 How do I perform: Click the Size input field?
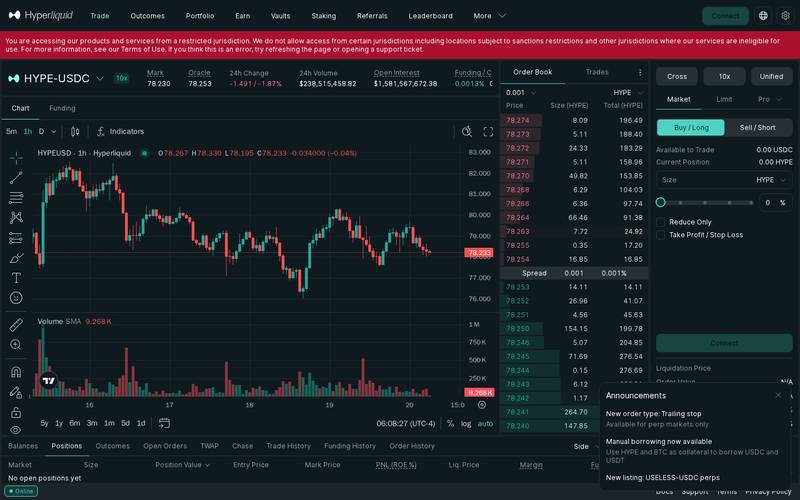705,180
